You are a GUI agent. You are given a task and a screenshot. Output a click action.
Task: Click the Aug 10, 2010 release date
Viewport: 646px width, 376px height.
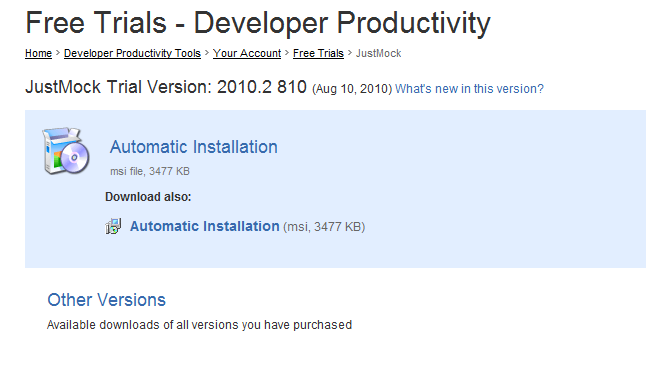pos(352,89)
